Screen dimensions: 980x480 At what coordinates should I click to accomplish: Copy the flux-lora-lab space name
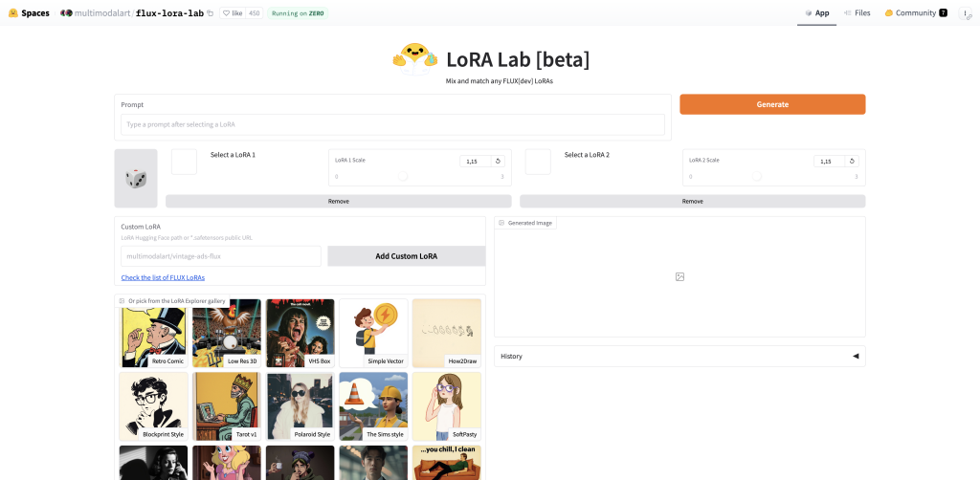click(x=210, y=13)
